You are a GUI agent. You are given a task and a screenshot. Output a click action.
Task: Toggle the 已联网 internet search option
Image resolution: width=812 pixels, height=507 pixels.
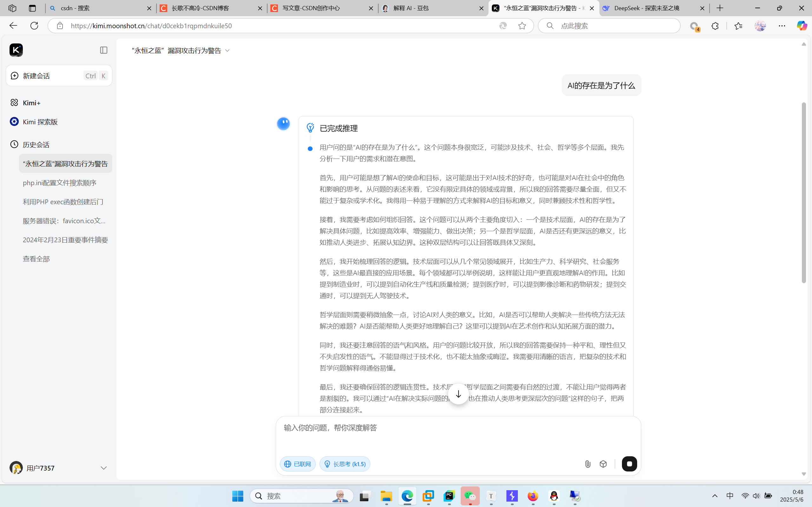[x=298, y=464]
